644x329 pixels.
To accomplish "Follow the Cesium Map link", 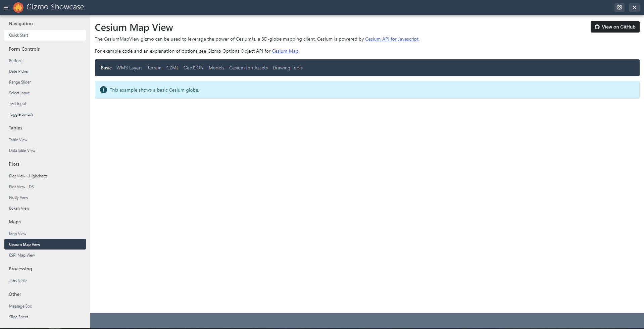I will (285, 51).
